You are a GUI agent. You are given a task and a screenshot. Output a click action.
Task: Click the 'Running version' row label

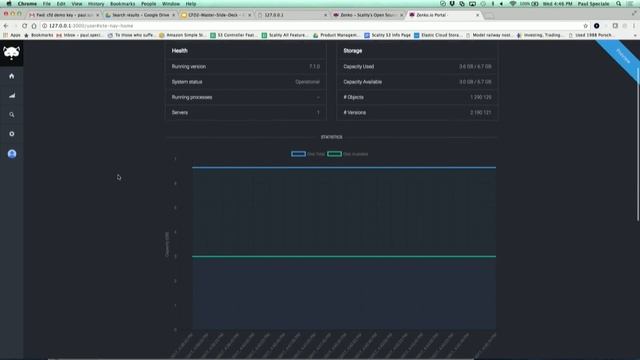[189, 67]
